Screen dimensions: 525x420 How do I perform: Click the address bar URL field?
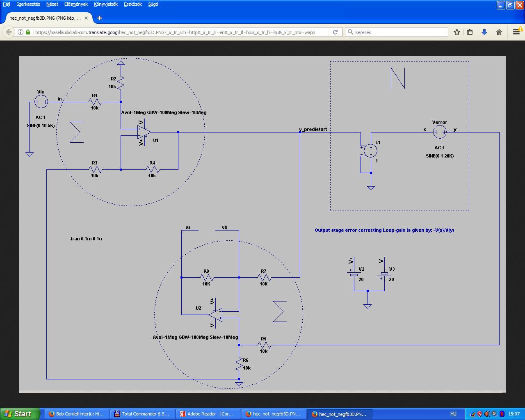click(x=180, y=32)
